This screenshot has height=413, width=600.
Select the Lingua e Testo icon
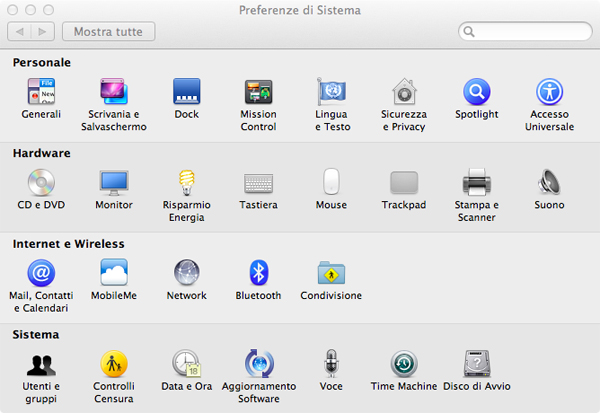coord(331,93)
